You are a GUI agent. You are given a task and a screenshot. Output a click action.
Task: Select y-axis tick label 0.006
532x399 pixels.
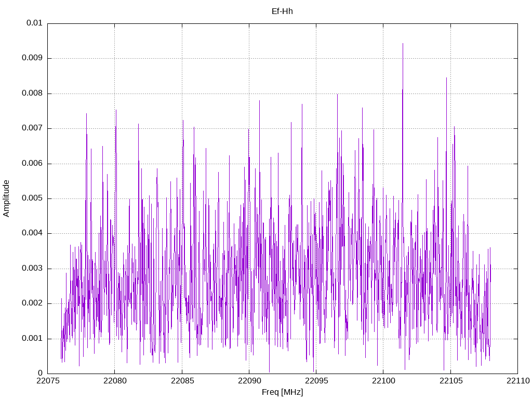tap(32, 163)
